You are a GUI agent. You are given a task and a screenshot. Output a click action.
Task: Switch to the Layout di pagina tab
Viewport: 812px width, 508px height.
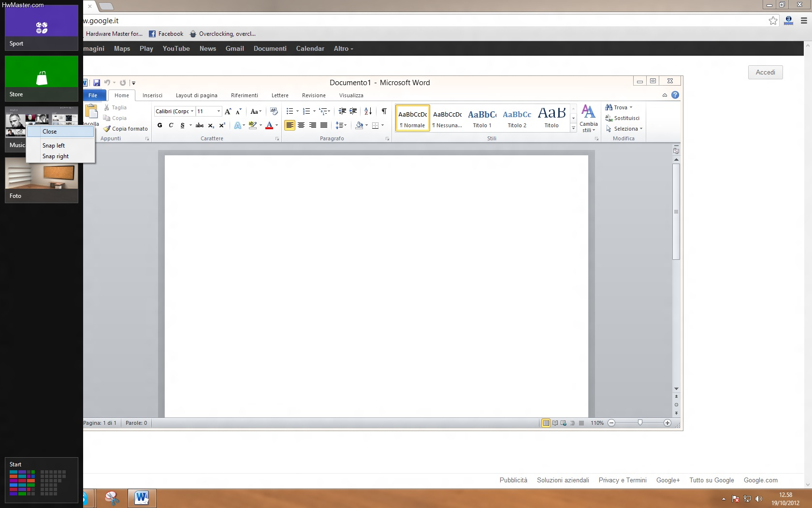(x=196, y=95)
